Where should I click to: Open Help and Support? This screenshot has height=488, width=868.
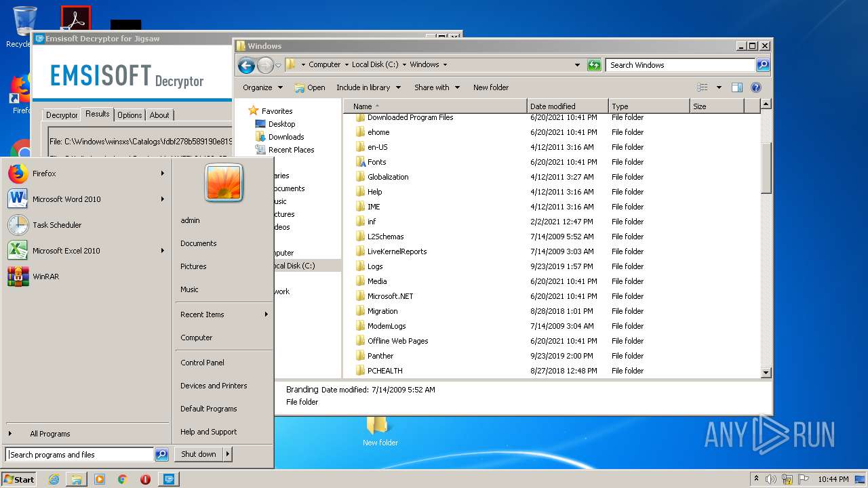tap(208, 432)
